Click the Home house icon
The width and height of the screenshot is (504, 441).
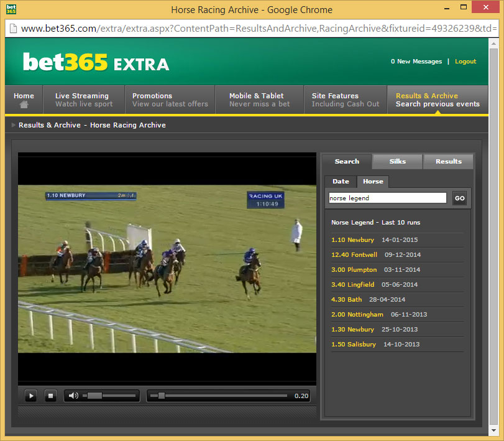point(24,104)
